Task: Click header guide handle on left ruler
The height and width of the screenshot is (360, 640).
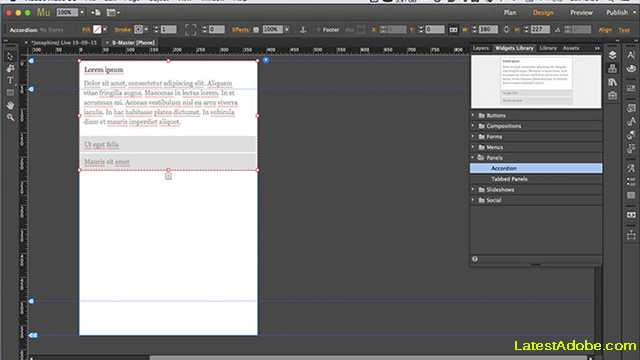Action: coord(32,89)
